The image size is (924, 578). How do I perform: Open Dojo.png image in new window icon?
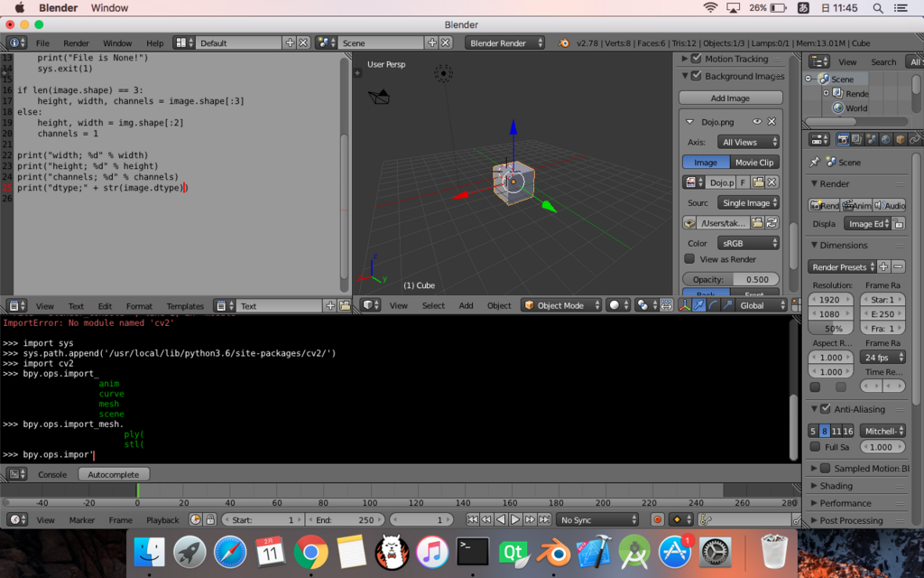758,181
